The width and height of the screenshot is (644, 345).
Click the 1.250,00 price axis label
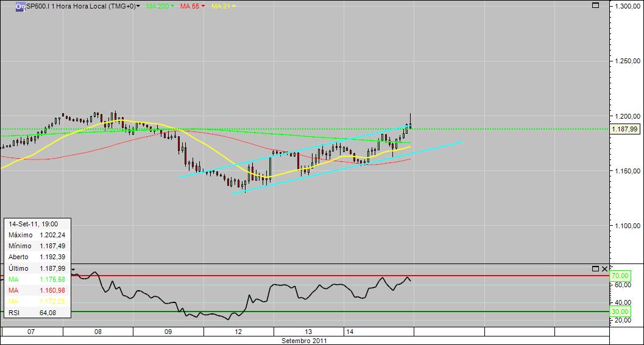627,61
